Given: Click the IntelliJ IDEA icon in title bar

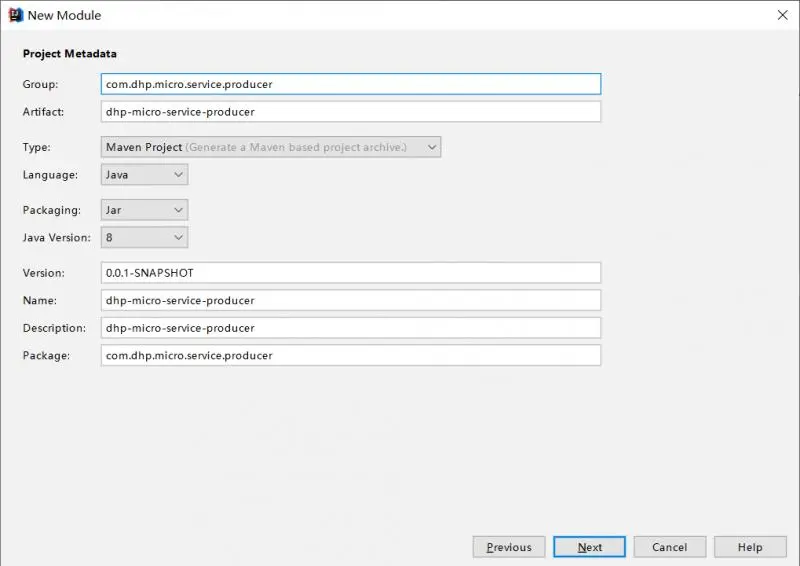Looking at the screenshot, I should (16, 15).
